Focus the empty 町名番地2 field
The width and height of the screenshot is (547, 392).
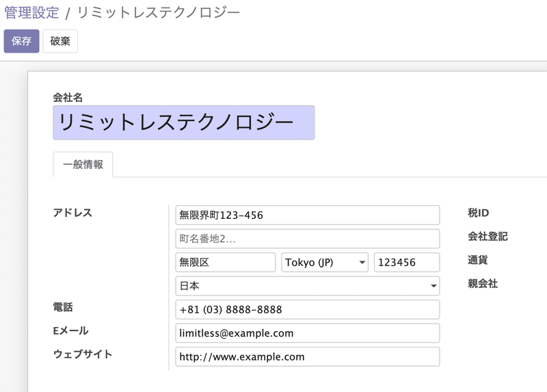(x=307, y=239)
